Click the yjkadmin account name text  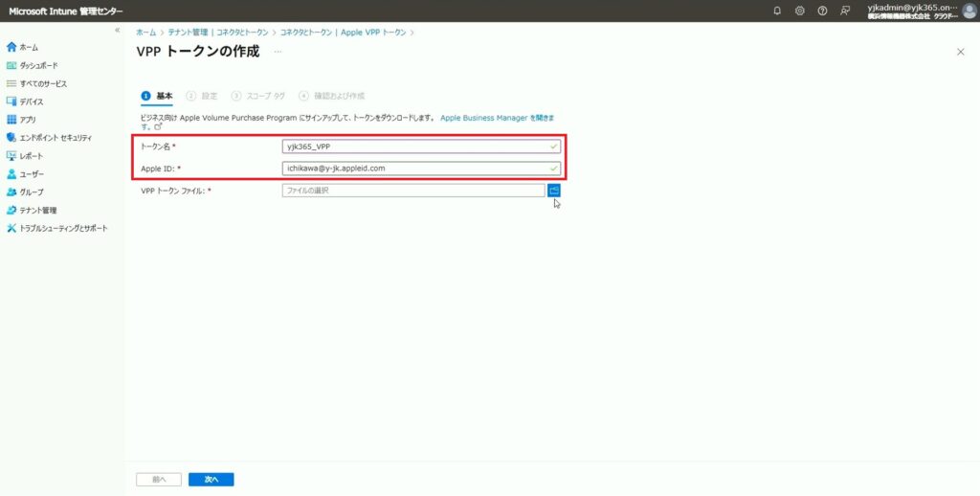[912, 7]
